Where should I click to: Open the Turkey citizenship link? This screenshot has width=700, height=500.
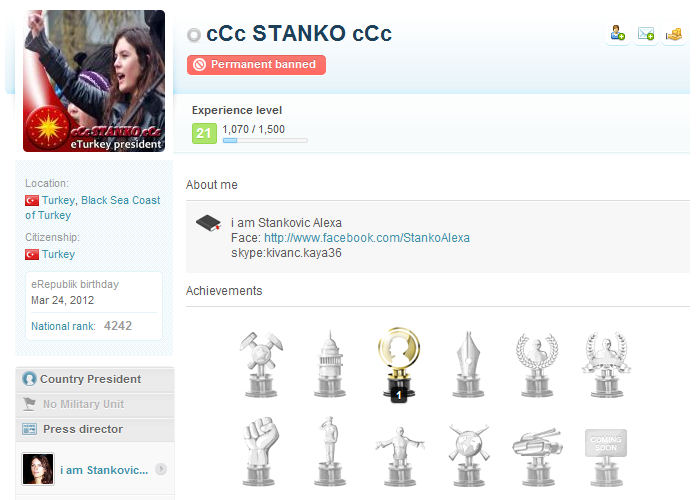pyautogui.click(x=58, y=254)
